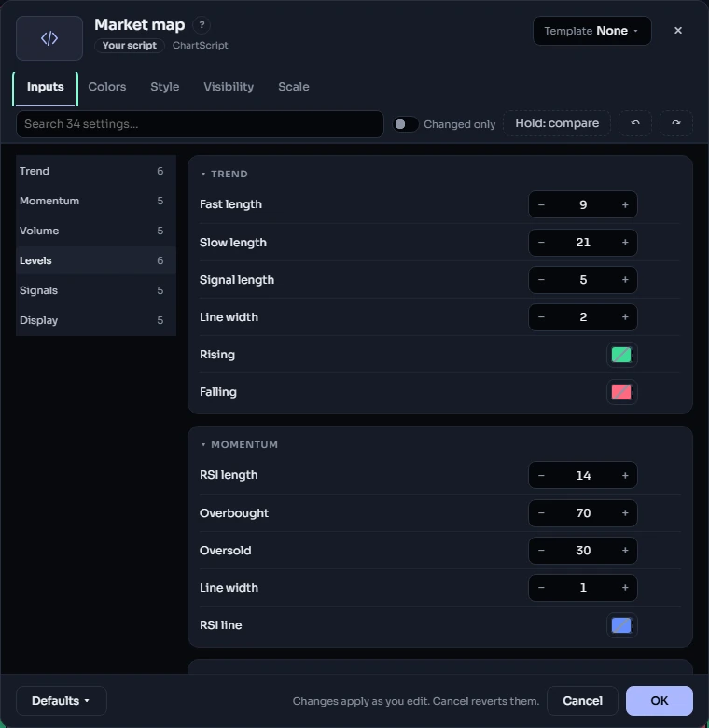Toggle Changed only switch
This screenshot has width=709, height=728.
pyautogui.click(x=406, y=124)
